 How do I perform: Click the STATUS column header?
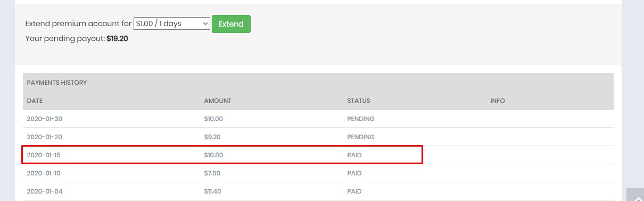[x=359, y=101]
